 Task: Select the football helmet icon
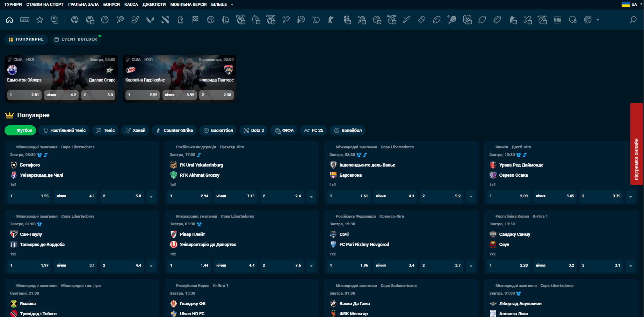573,20
